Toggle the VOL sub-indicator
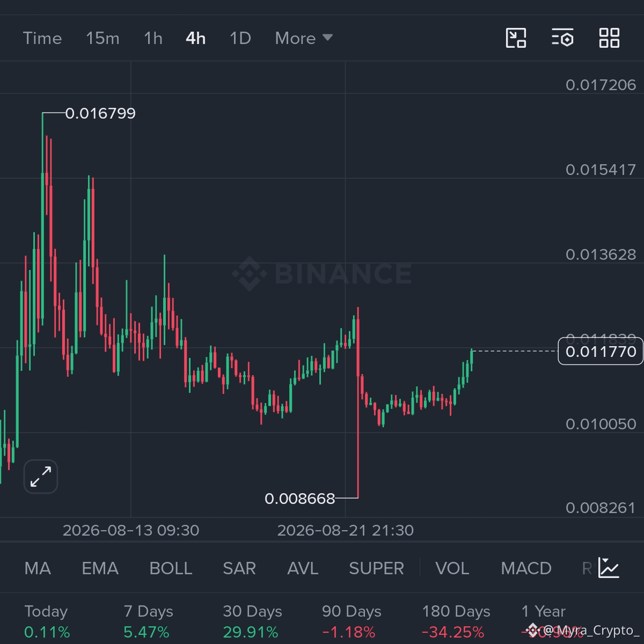 [x=452, y=568]
